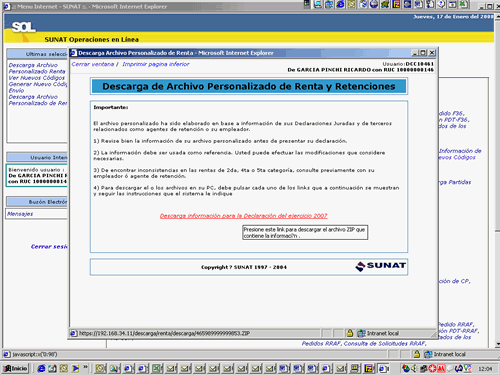The width and height of the screenshot is (500, 375).
Task: Click the Cerrar ventana link
Action: pyautogui.click(x=93, y=64)
